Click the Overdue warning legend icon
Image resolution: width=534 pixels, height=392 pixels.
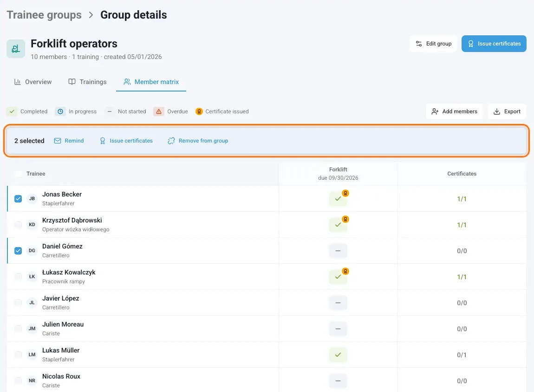(159, 111)
